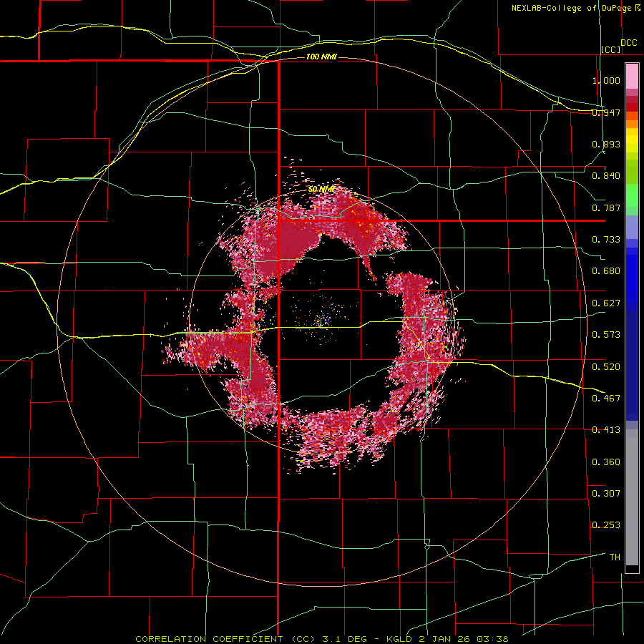Click the 0.787 legend value
644x644 pixels.
point(606,208)
